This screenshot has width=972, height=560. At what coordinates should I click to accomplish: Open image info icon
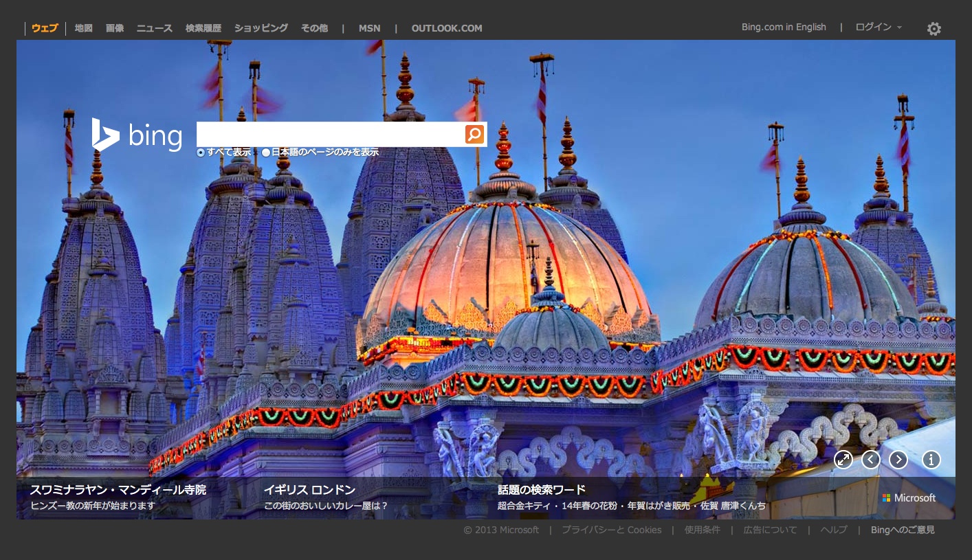(x=931, y=460)
